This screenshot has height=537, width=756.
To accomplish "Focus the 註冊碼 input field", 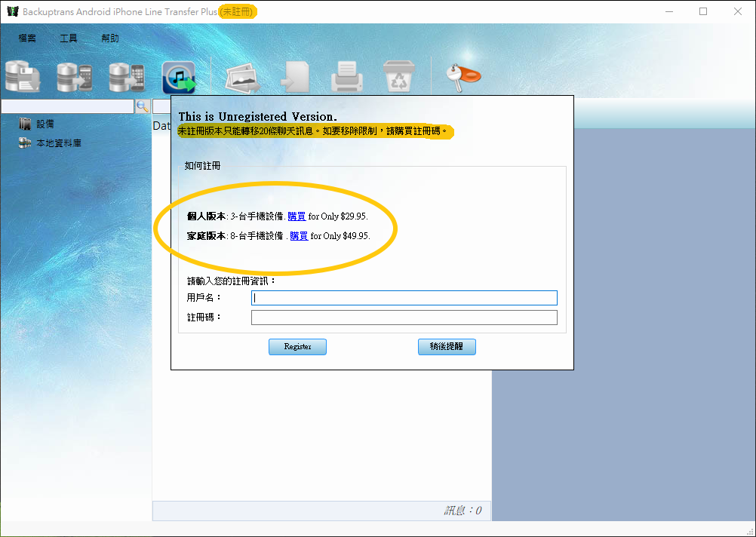I will tap(404, 318).
